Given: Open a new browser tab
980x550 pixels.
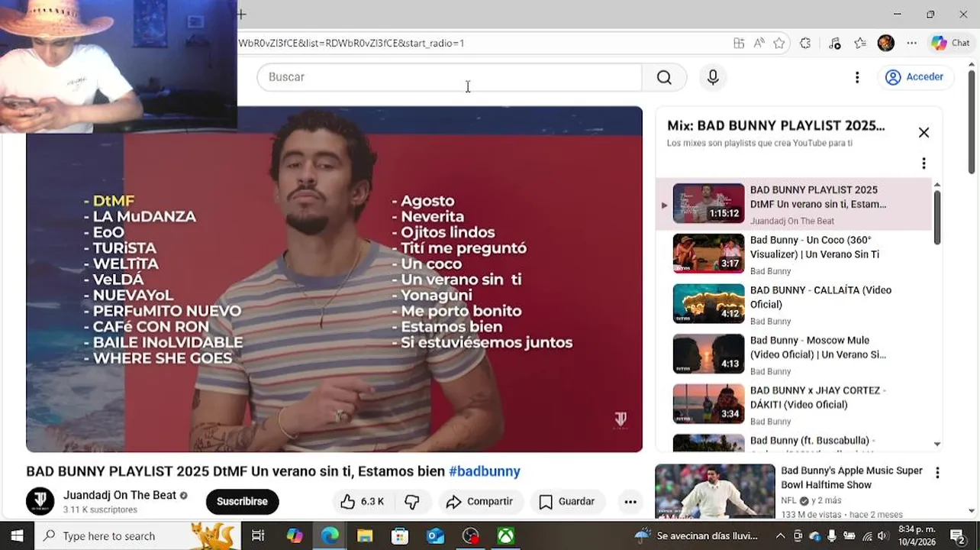Looking at the screenshot, I should tap(241, 14).
